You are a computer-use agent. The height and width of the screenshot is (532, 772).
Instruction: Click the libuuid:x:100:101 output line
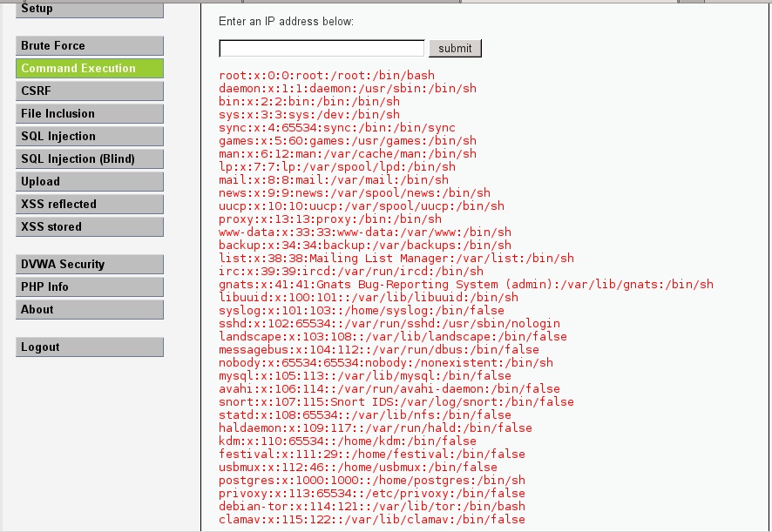[x=369, y=297]
